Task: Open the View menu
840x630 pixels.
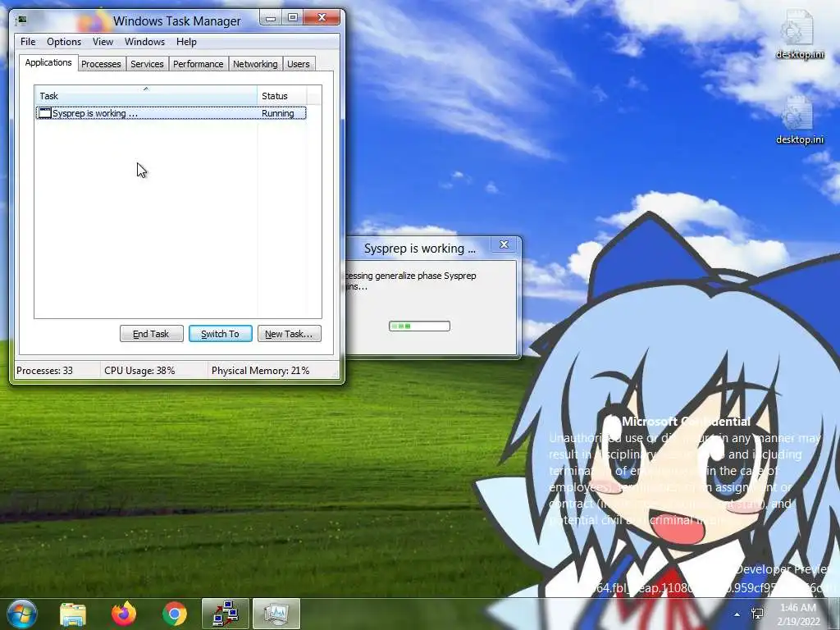Action: pos(103,42)
